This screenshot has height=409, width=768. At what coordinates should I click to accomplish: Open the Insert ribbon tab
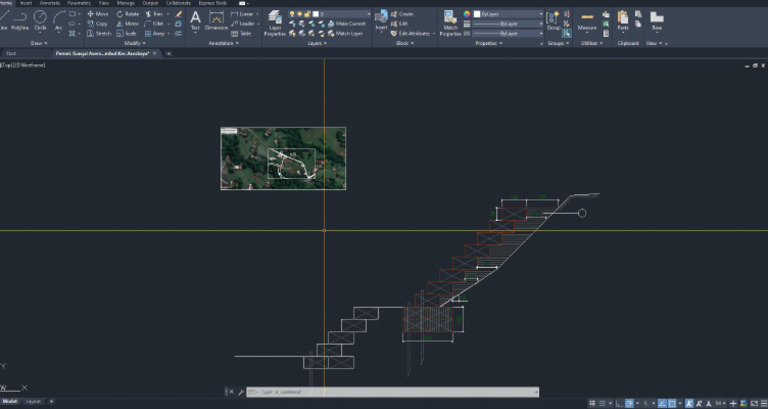pos(26,3)
